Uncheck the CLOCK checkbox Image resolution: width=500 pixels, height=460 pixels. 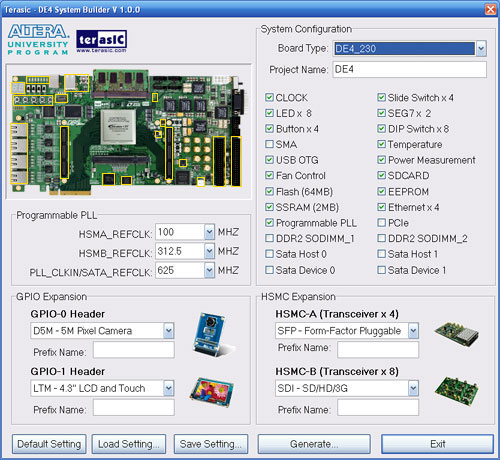point(269,97)
